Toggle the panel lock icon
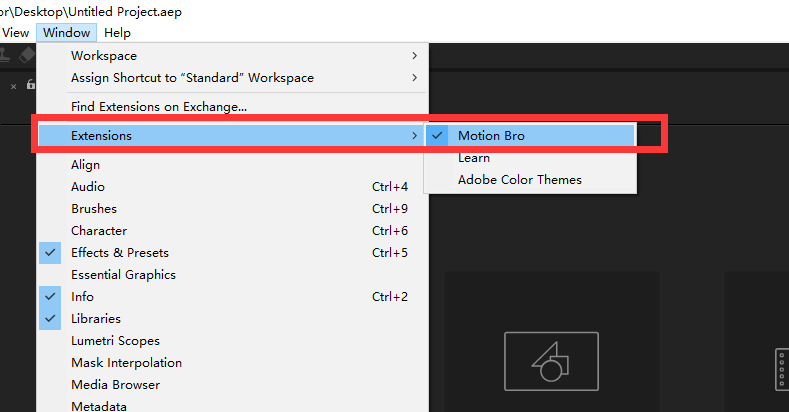Viewport: 789px width, 412px height. [30, 86]
